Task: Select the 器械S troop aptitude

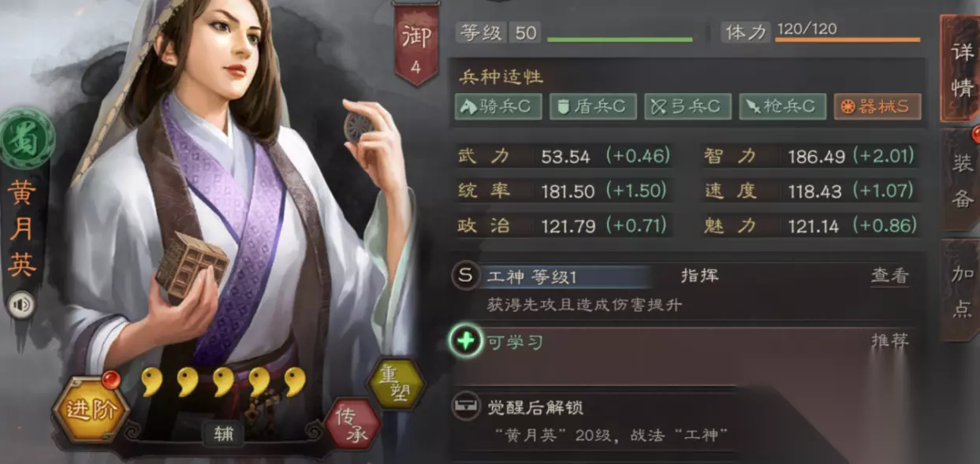Action: click(x=878, y=107)
